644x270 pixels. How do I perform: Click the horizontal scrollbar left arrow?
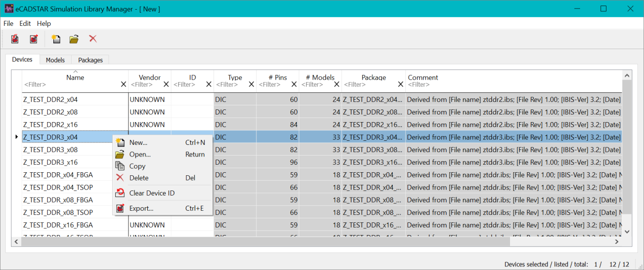[x=17, y=242]
